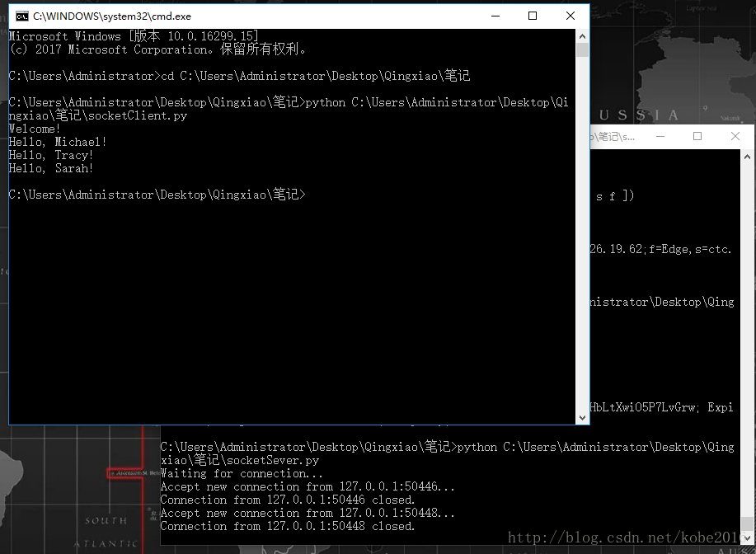Click the 'Microsoft Windows' version line
The width and height of the screenshot is (756, 554).
pos(134,36)
